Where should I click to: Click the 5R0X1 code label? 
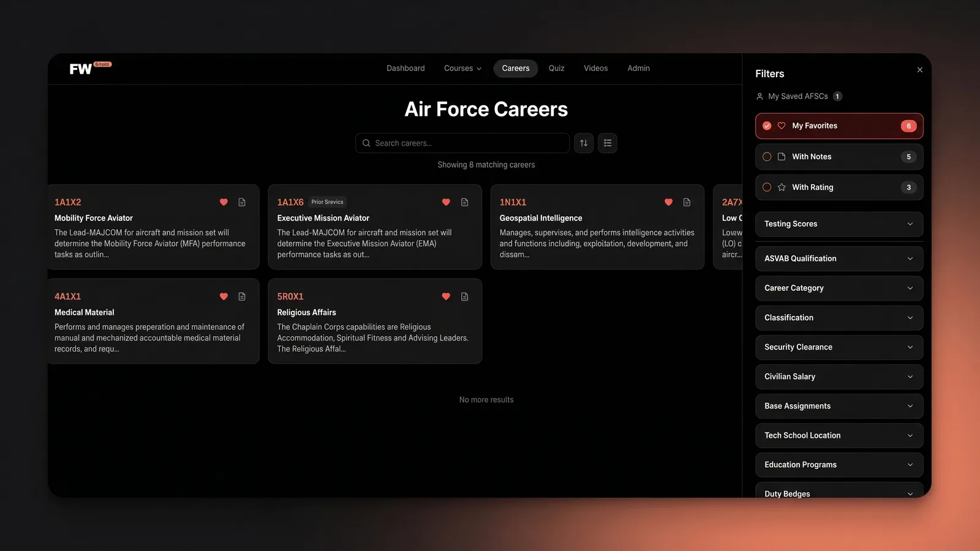pos(290,296)
